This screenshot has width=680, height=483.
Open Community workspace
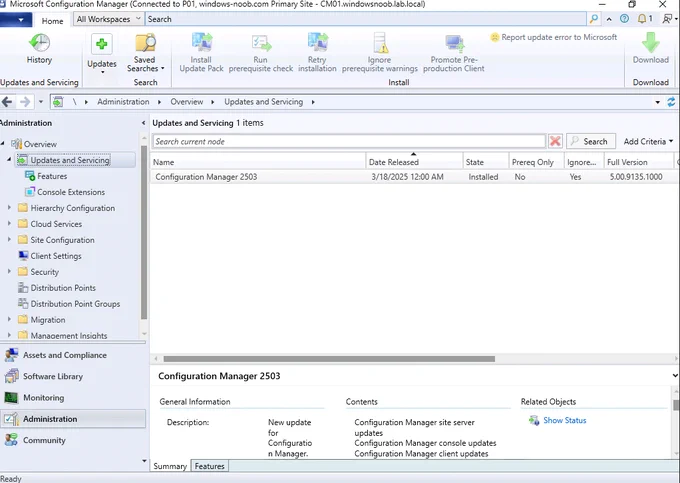(73, 440)
